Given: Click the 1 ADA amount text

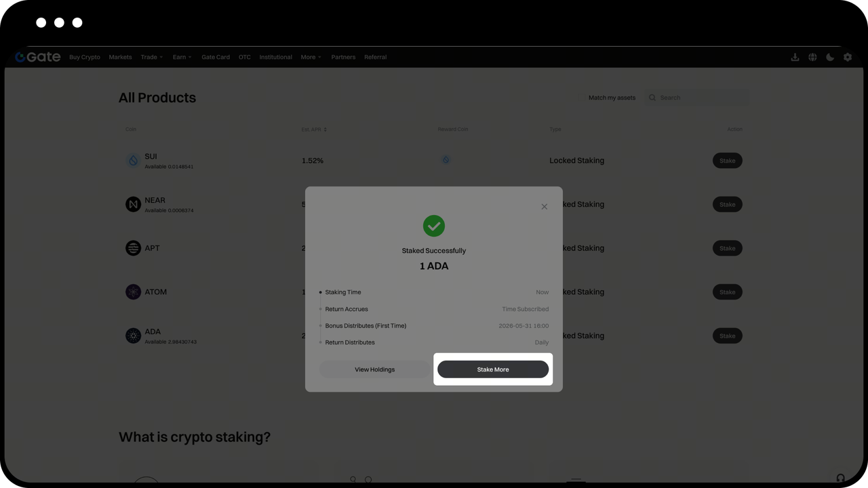Looking at the screenshot, I should 434,266.
